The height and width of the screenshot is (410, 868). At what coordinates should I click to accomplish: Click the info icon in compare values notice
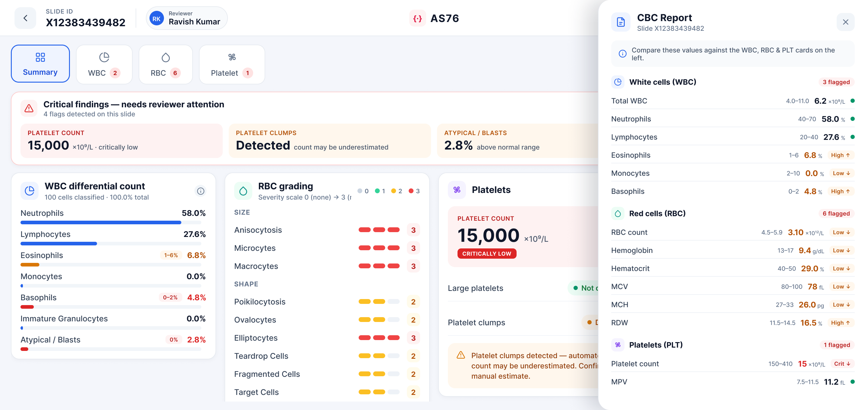[x=622, y=54]
